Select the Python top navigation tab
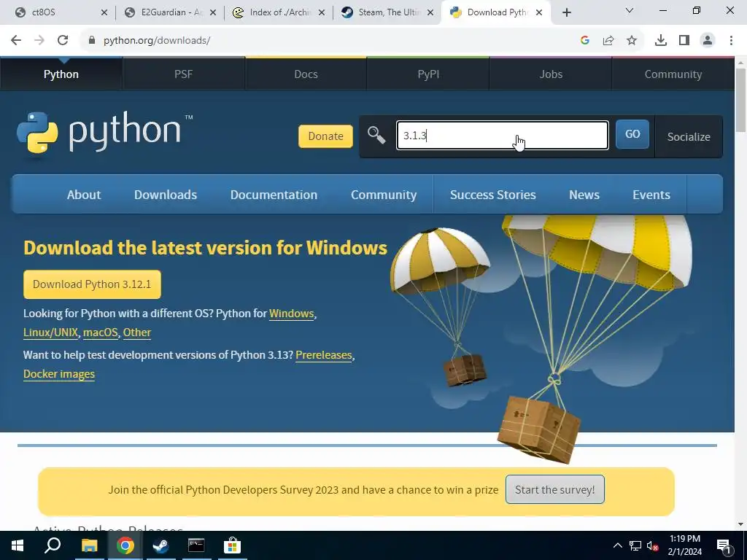 pos(61,74)
